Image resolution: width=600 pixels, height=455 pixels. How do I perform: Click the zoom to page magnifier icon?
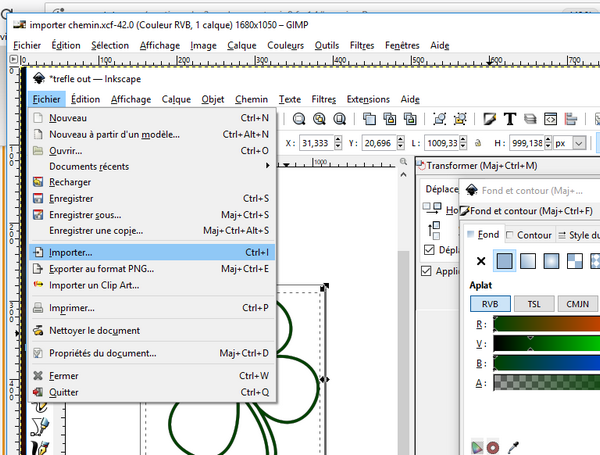click(x=339, y=119)
